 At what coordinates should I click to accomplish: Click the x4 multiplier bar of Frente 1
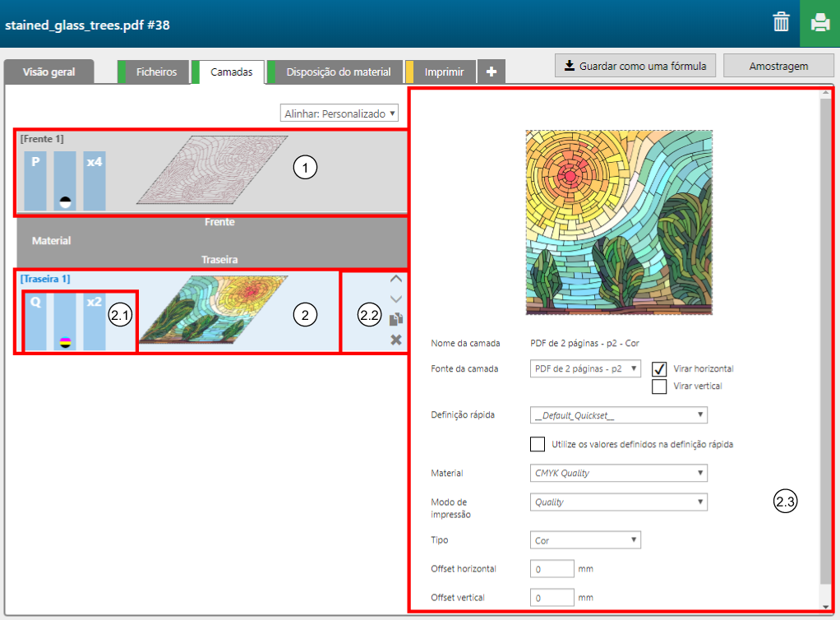coord(95,181)
